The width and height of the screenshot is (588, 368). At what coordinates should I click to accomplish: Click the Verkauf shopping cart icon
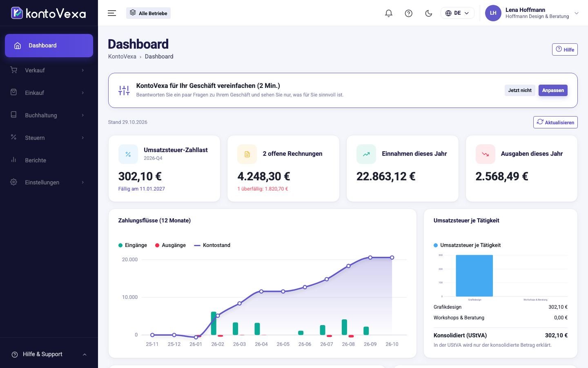point(13,70)
